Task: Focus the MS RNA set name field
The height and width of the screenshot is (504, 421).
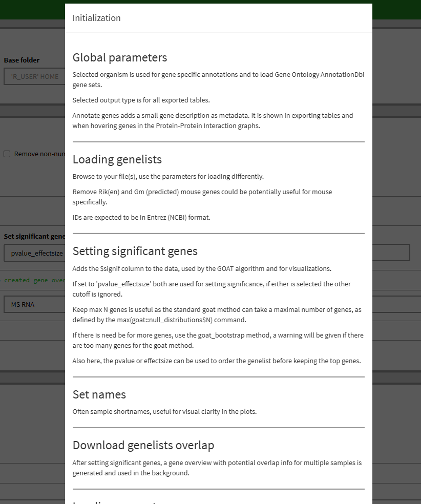Action: pos(34,305)
